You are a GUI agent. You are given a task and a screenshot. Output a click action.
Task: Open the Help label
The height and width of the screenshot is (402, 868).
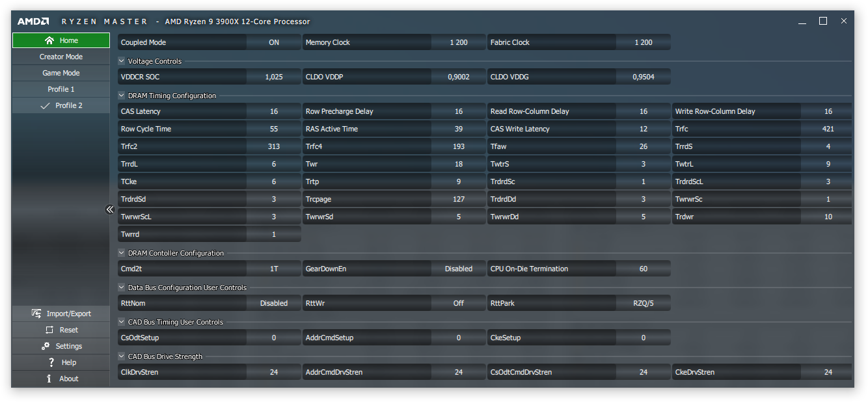pos(69,362)
